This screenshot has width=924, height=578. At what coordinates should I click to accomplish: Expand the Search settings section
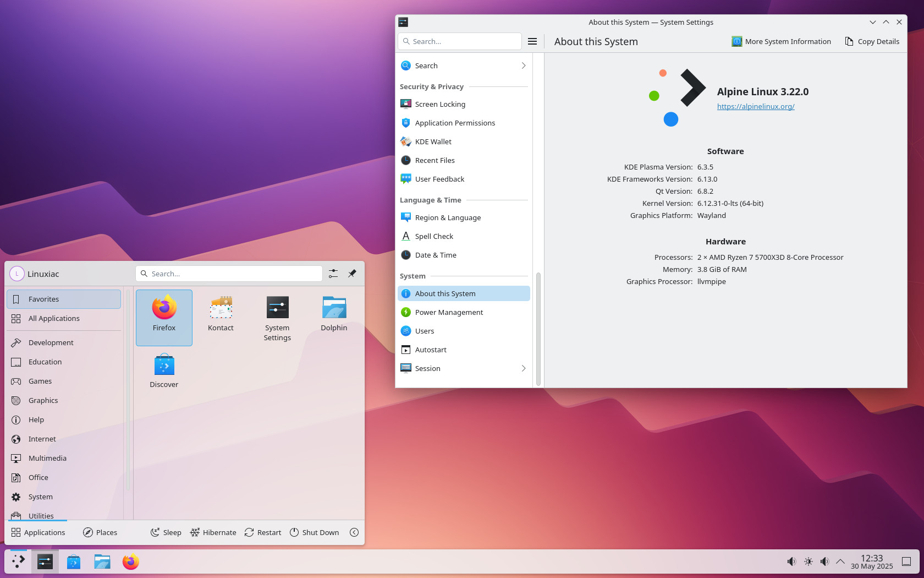pyautogui.click(x=523, y=66)
